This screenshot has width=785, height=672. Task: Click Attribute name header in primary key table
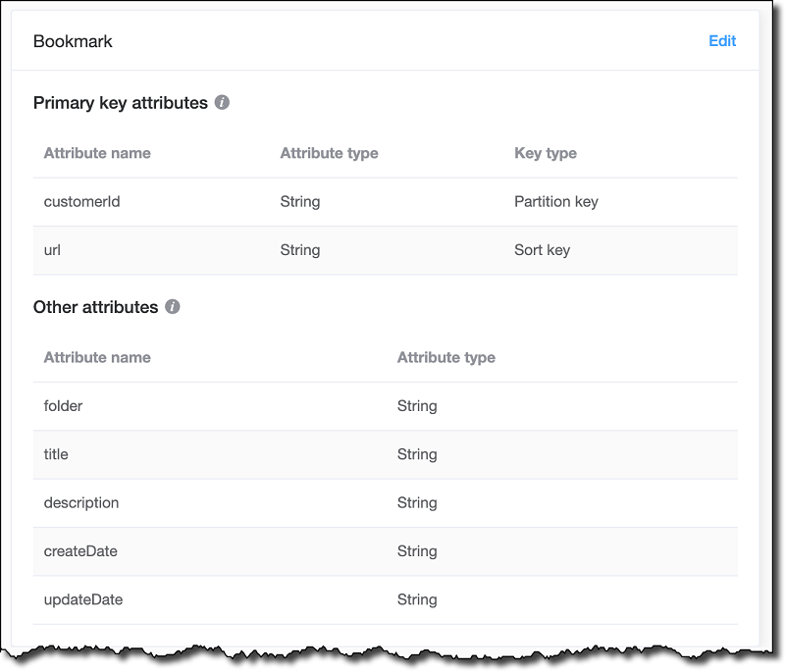coord(97,153)
